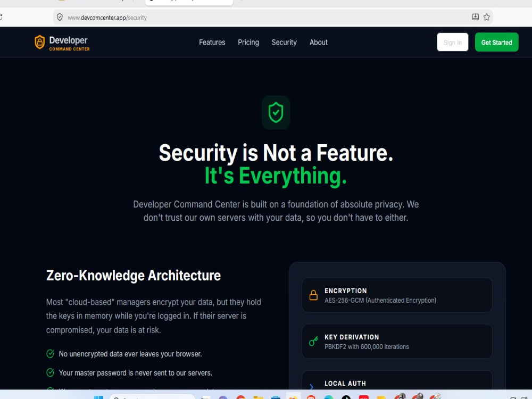Open the site security shield in the address bar
Image resolution: width=532 pixels, height=399 pixels.
click(x=60, y=18)
